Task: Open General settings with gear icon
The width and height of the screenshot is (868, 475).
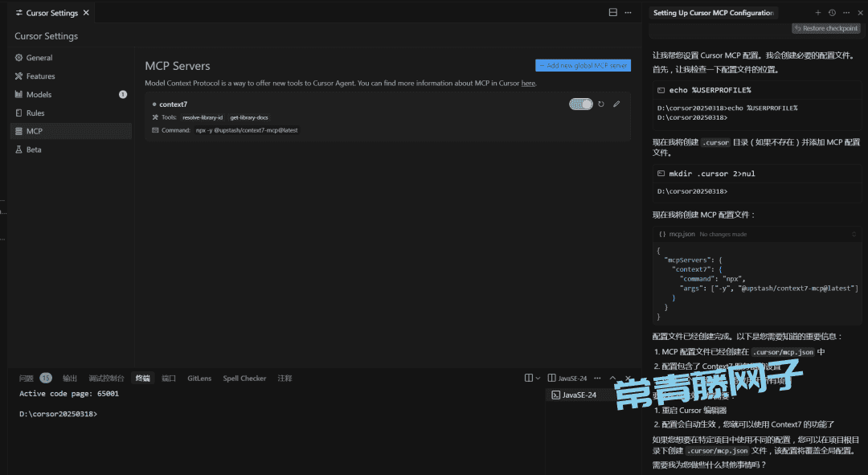Action: (18, 58)
